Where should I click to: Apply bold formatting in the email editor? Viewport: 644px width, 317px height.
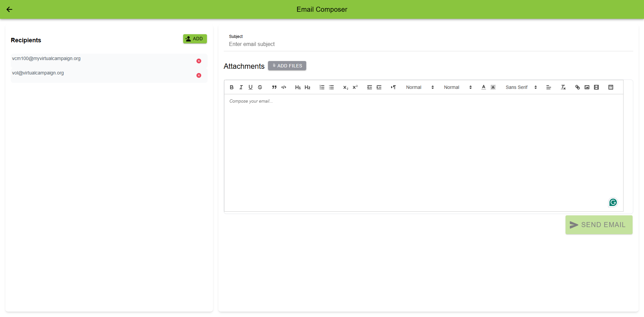tap(231, 87)
